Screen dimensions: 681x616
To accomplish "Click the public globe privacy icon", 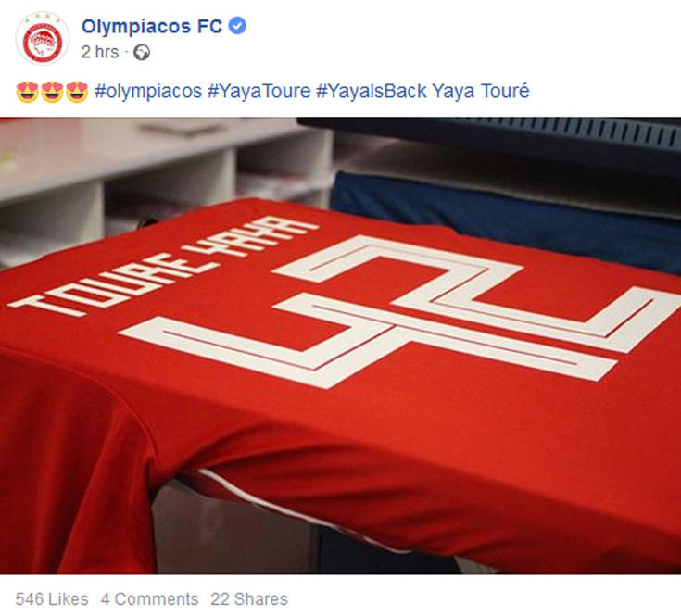I will point(142,53).
